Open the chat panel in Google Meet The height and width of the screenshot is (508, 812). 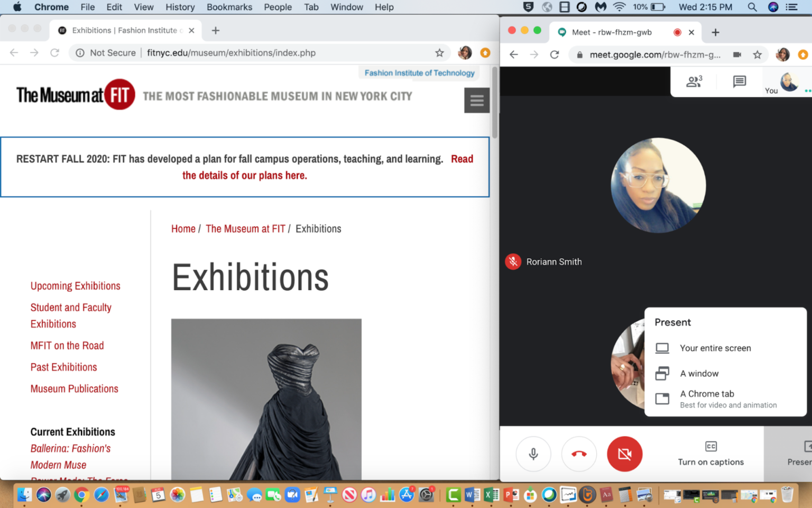739,81
